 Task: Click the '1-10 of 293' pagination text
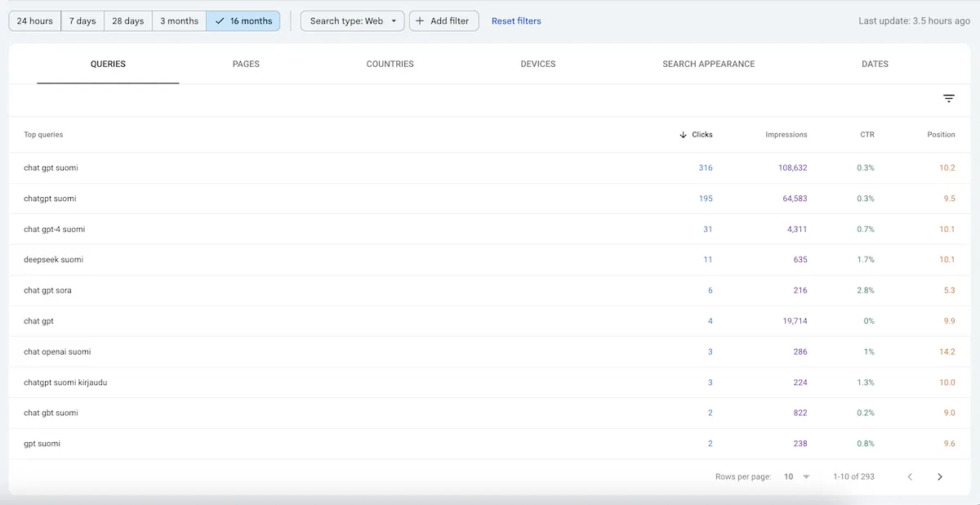click(x=853, y=476)
